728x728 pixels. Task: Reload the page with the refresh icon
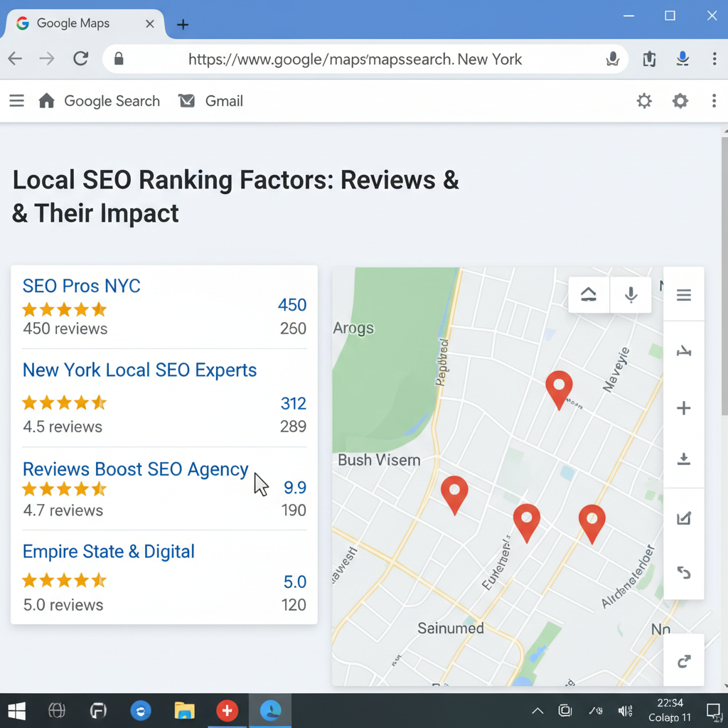pyautogui.click(x=81, y=58)
